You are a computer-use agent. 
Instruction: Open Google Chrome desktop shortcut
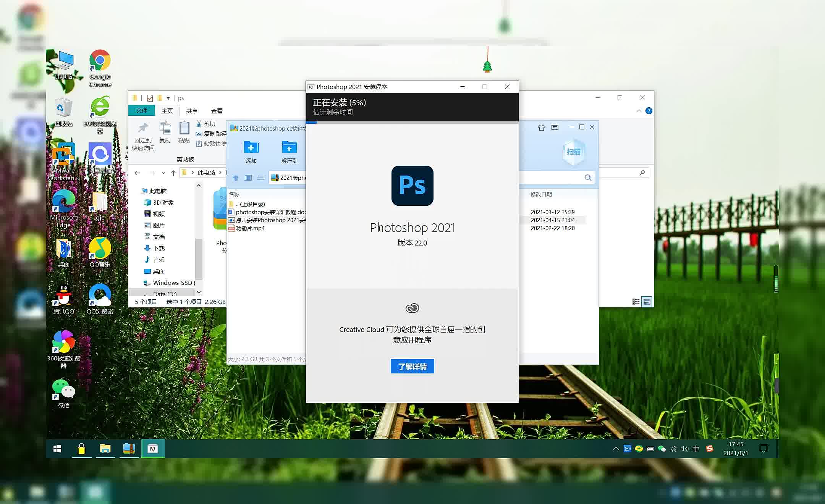coord(100,69)
